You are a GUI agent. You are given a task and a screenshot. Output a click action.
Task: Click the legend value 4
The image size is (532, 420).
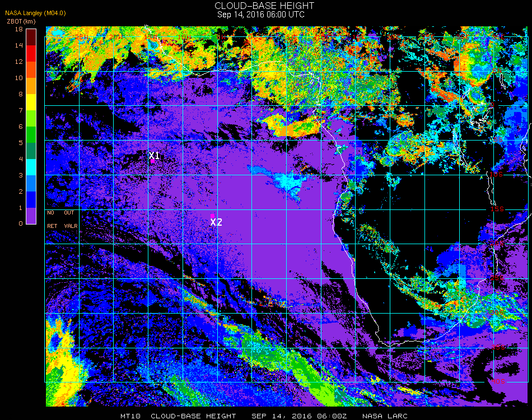(x=21, y=159)
